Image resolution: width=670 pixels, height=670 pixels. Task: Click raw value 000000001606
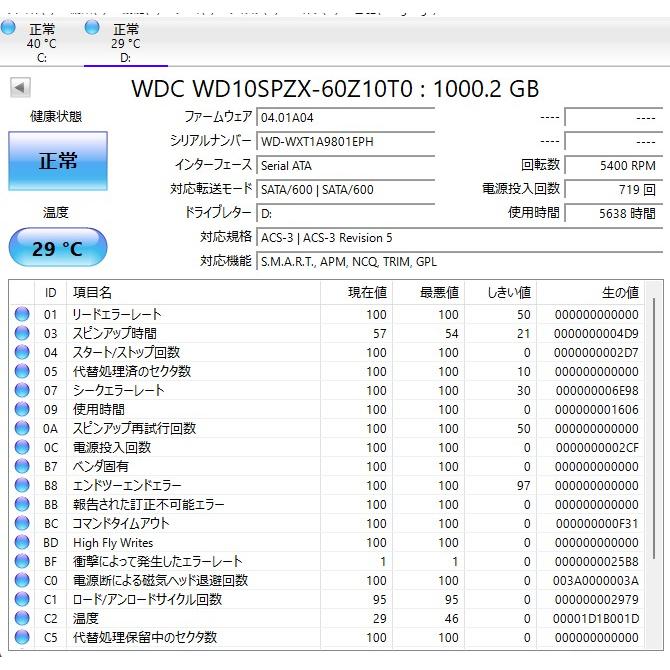point(597,410)
